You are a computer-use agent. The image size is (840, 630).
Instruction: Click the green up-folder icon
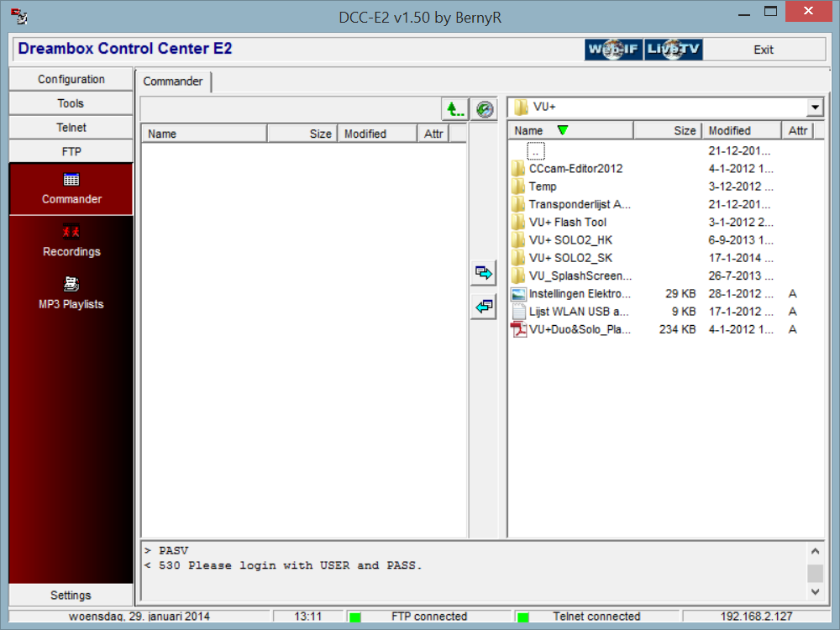point(455,109)
